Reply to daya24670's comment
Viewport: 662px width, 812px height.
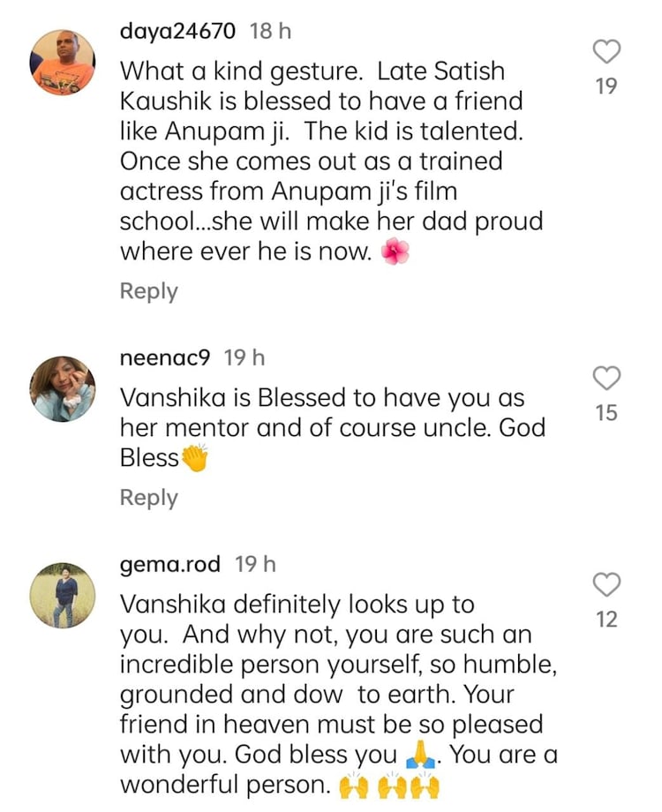pyautogui.click(x=148, y=291)
